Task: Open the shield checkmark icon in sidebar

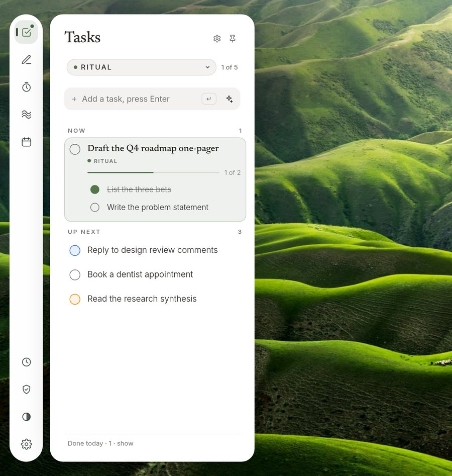Action: (27, 389)
